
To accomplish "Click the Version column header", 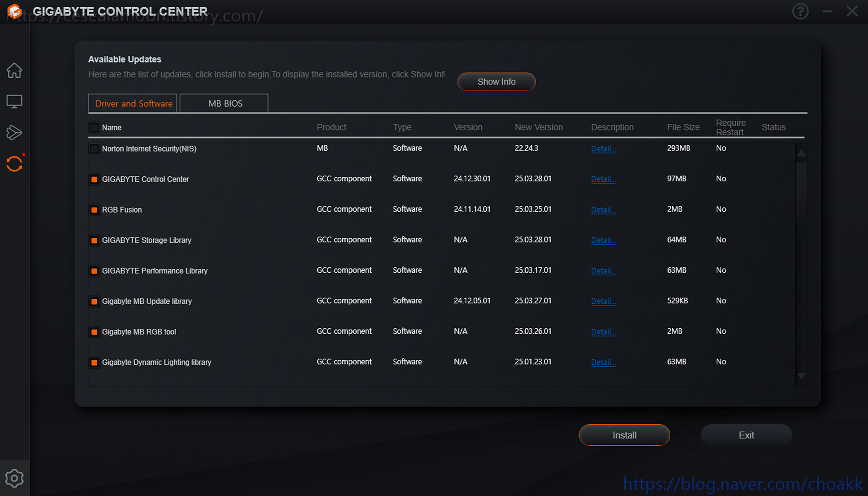I will 468,128.
